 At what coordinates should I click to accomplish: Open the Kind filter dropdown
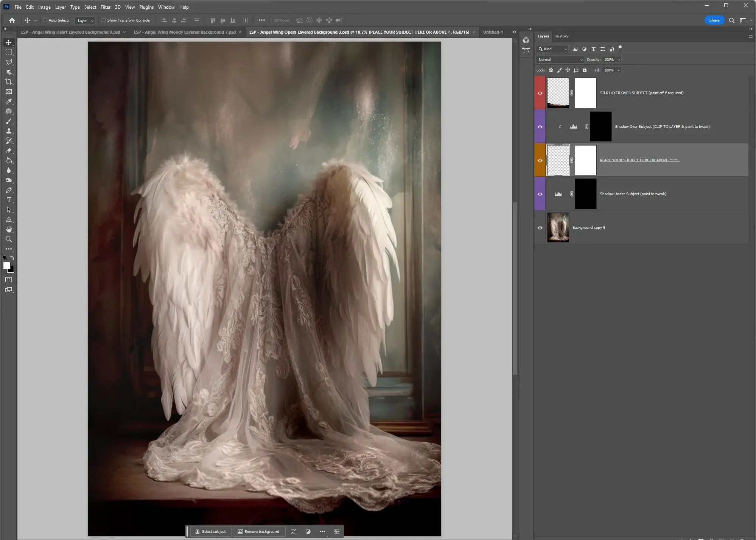tap(552, 49)
